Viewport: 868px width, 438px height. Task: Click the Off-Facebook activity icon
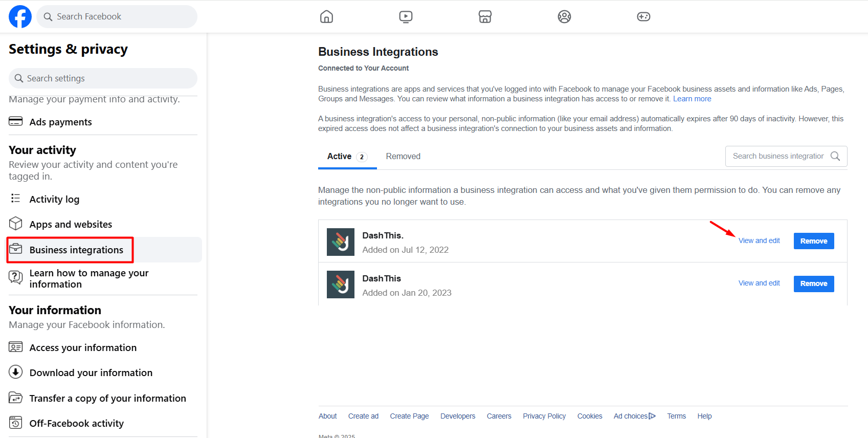point(16,423)
